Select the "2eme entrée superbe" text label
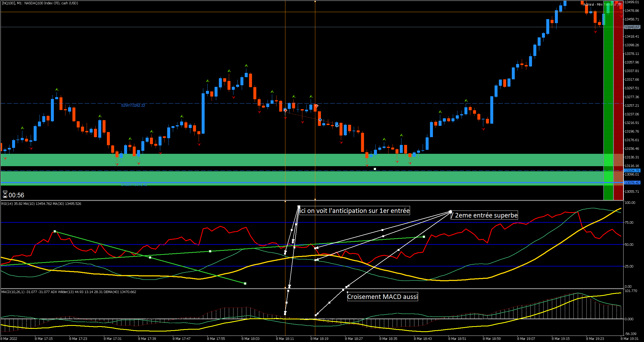Screen dimensions: 644x342 [484, 215]
